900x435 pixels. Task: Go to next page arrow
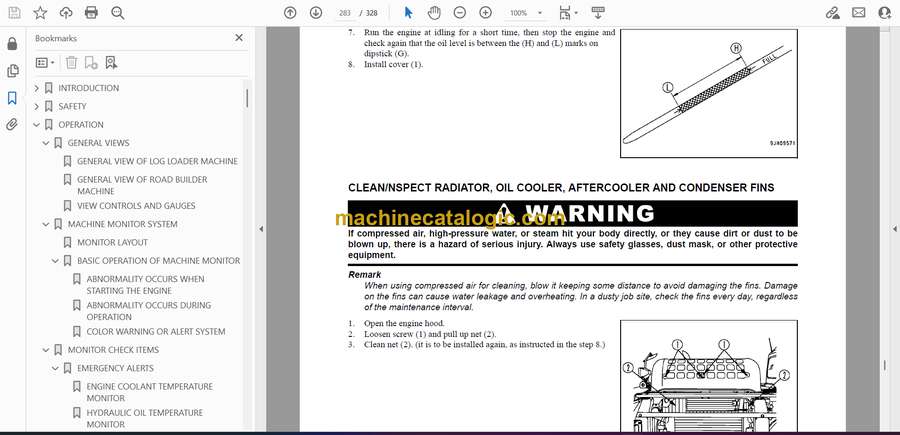coord(316,13)
